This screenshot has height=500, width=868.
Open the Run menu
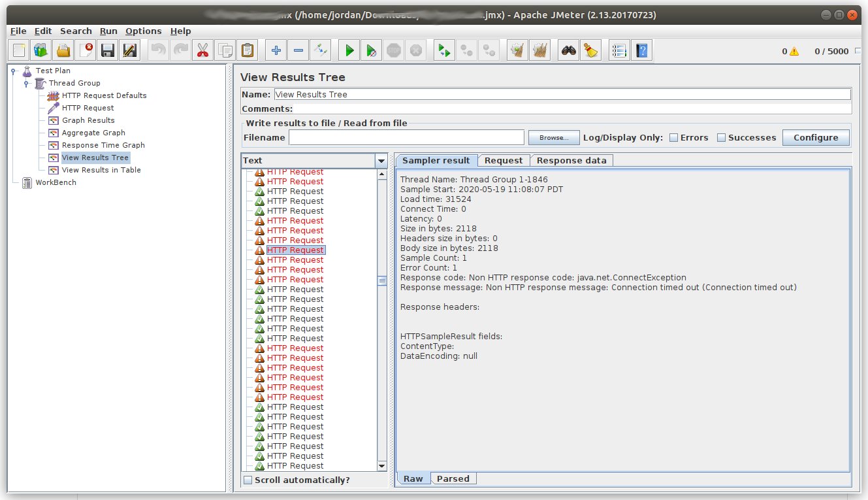108,31
